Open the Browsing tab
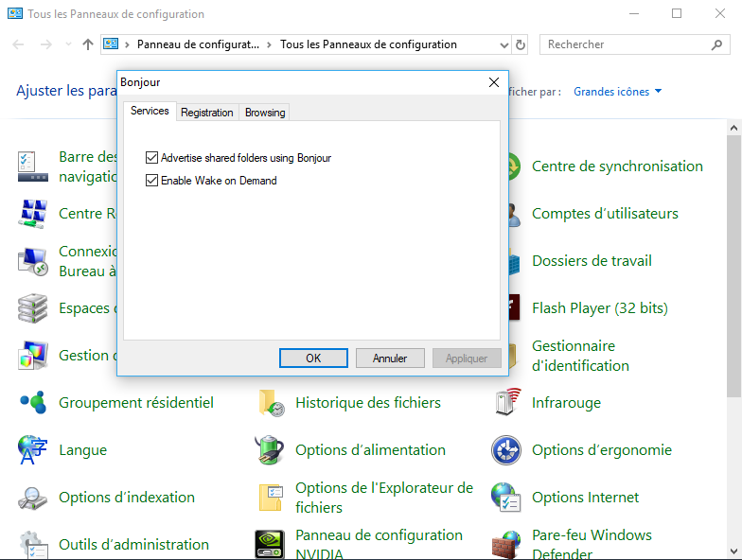The width and height of the screenshot is (742, 560). 265,113
